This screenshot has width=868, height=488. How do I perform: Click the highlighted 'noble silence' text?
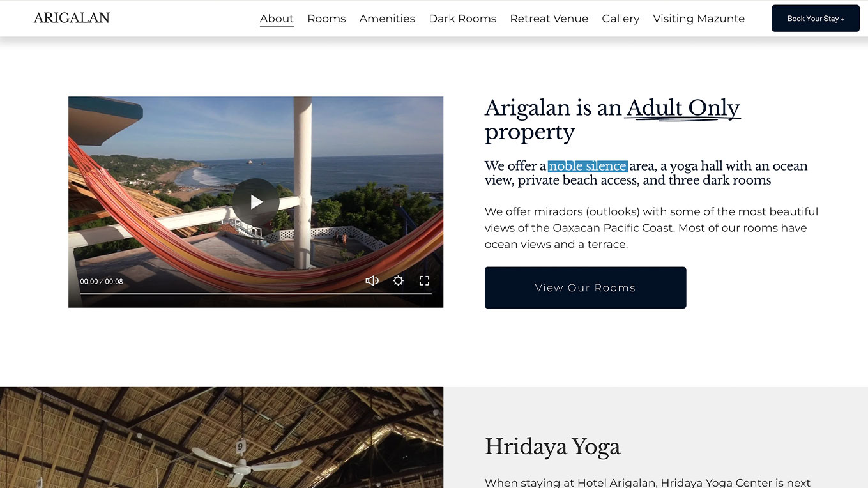[588, 166]
